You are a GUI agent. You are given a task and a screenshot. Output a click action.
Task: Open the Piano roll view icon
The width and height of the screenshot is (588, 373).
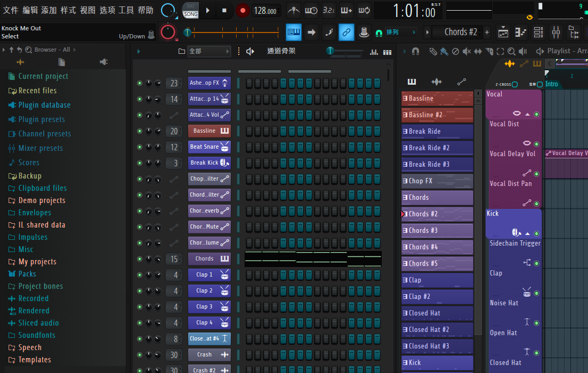520,33
